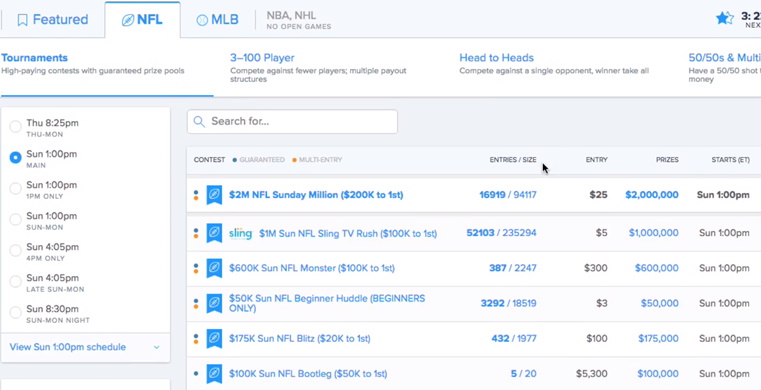This screenshot has width=761, height=390.
Task: Click entries count 432 / 1977
Action: (x=514, y=339)
